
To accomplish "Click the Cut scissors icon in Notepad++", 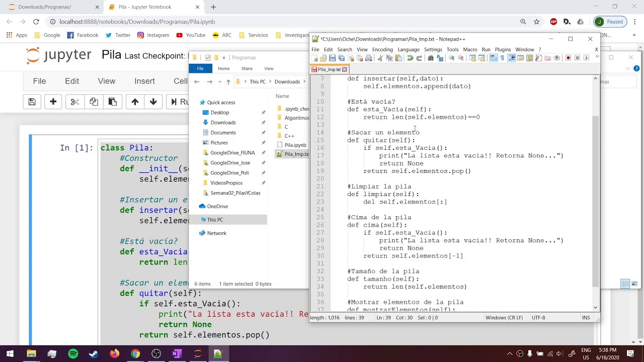I will [381, 58].
